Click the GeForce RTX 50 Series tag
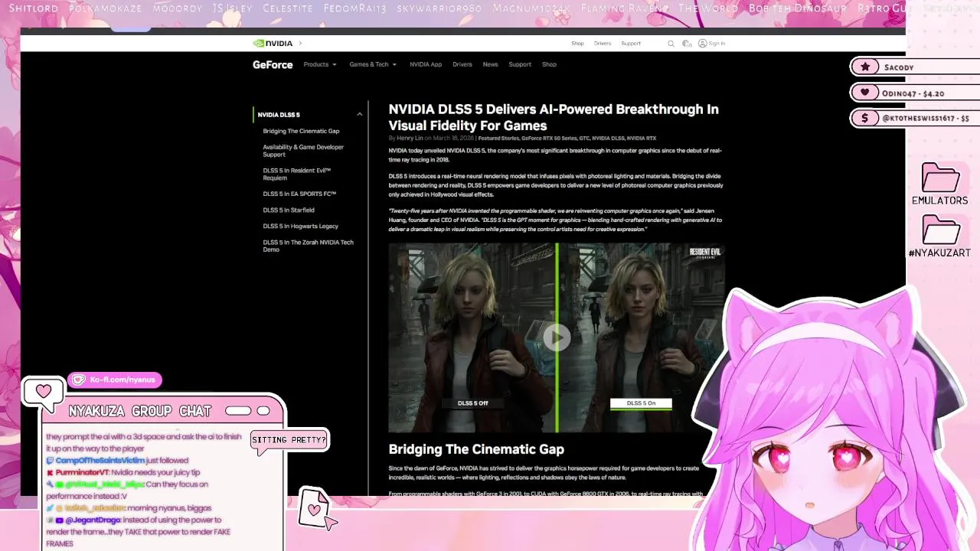This screenshot has height=551, width=980. pyautogui.click(x=549, y=139)
